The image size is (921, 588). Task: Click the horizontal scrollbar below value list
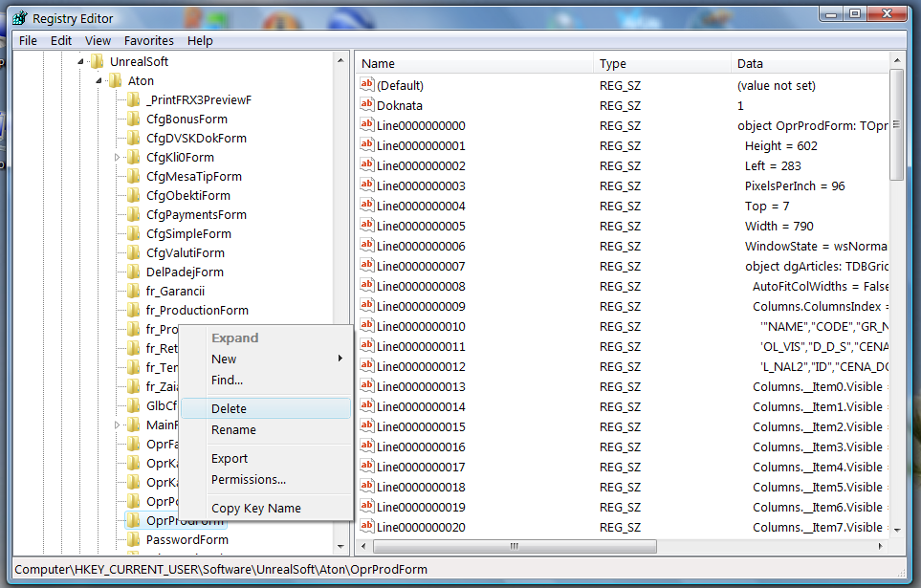(x=514, y=546)
